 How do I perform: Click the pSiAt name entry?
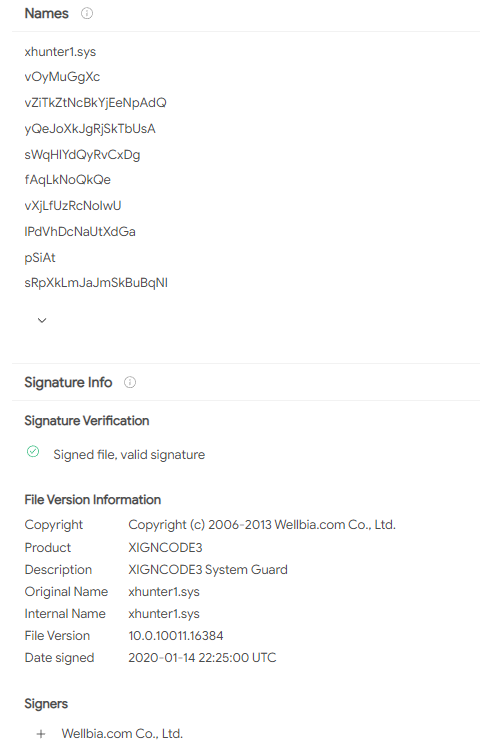pyautogui.click(x=40, y=258)
